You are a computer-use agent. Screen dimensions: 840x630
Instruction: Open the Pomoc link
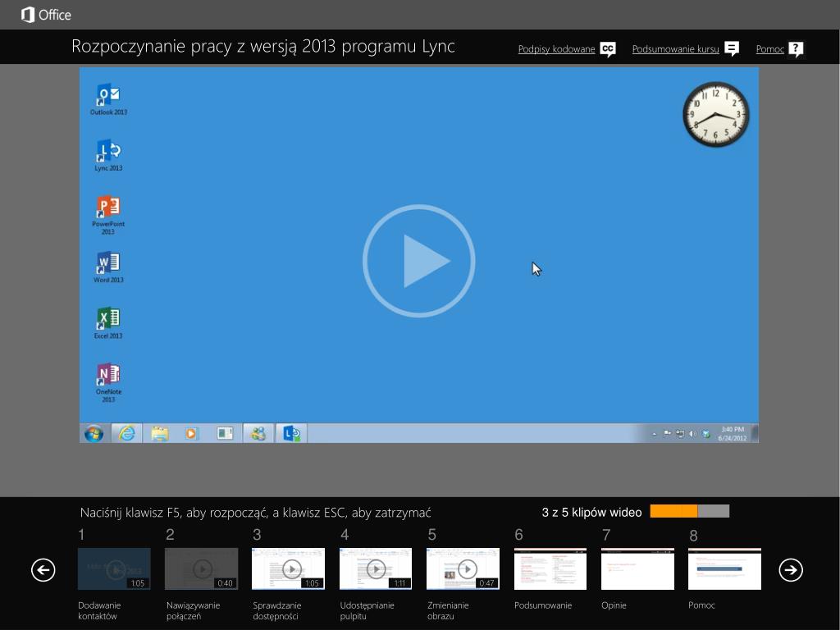769,49
